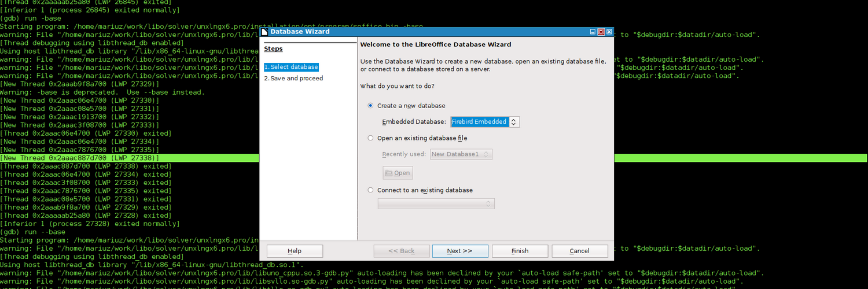This screenshot has width=868, height=289.
Task: Click the 'What do you want to do?' text
Action: click(397, 86)
